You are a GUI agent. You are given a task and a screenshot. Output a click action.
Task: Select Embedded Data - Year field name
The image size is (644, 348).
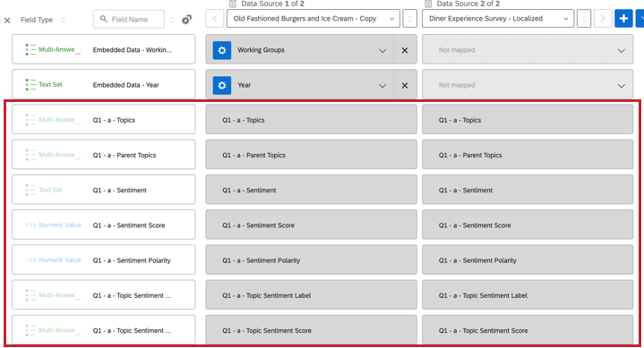125,85
